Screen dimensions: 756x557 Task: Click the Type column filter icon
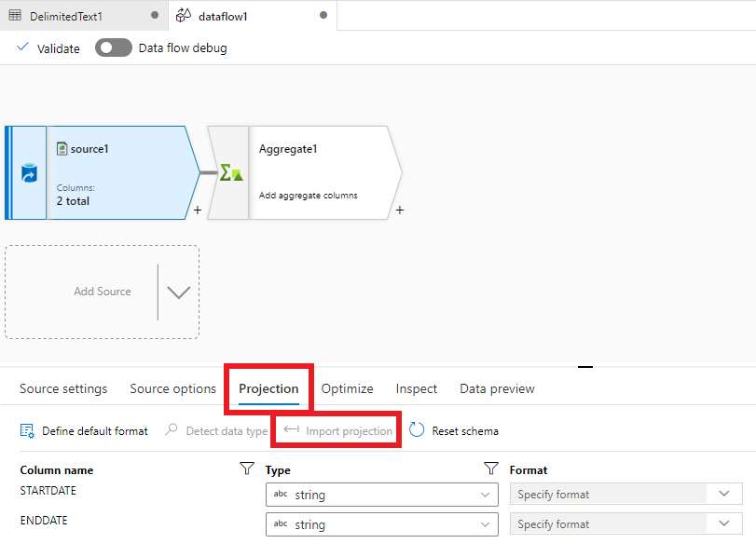click(491, 469)
